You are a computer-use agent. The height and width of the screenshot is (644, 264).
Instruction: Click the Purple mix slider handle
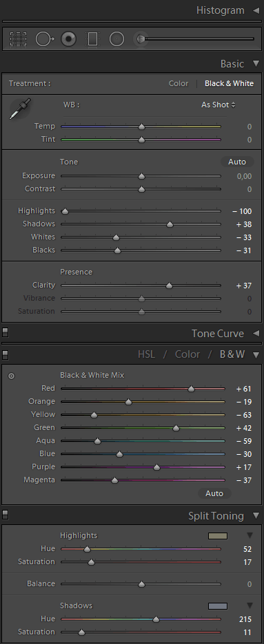[x=156, y=467]
